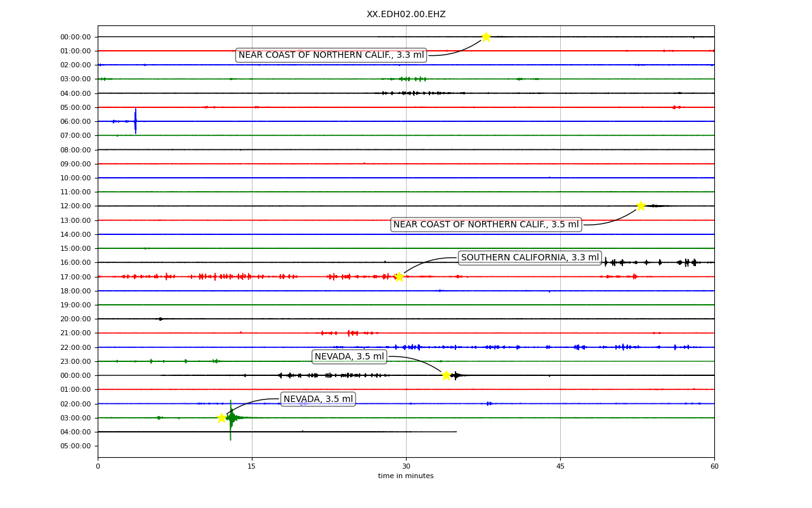Click the 45 tick label on the time axis
The height and width of the screenshot is (508, 812).
click(x=560, y=467)
